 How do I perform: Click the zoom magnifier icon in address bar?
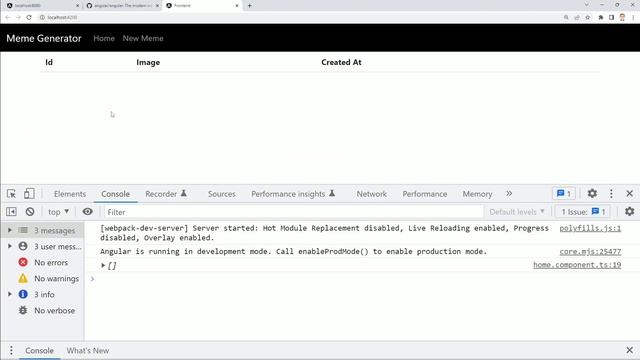click(x=566, y=17)
